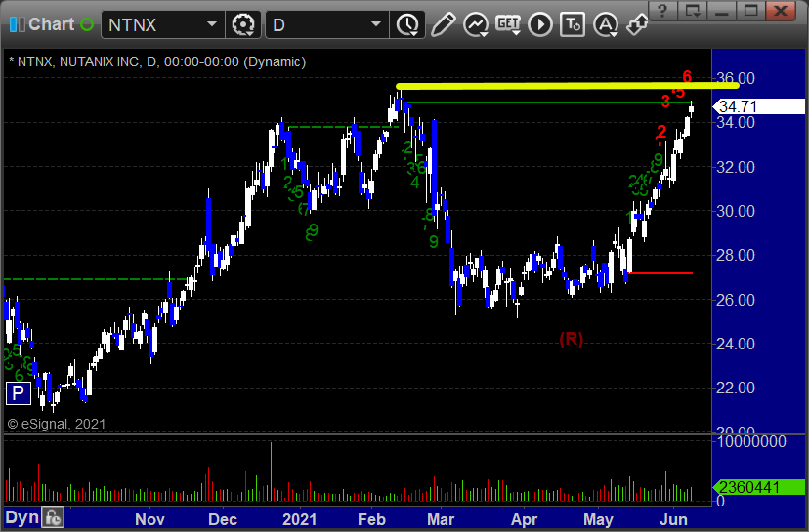Click the text template tool icon
Image resolution: width=809 pixels, height=532 pixels.
coord(573,24)
